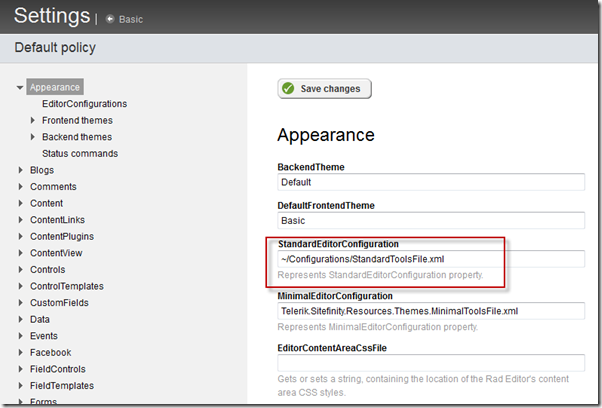Expand the ContentLinks node arrow

pyautogui.click(x=21, y=220)
